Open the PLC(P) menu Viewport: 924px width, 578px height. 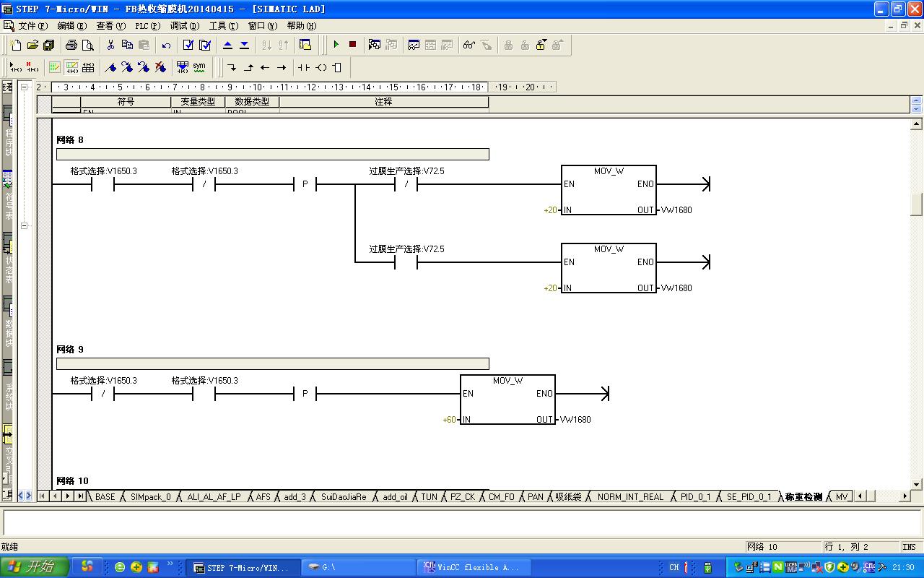click(x=147, y=26)
